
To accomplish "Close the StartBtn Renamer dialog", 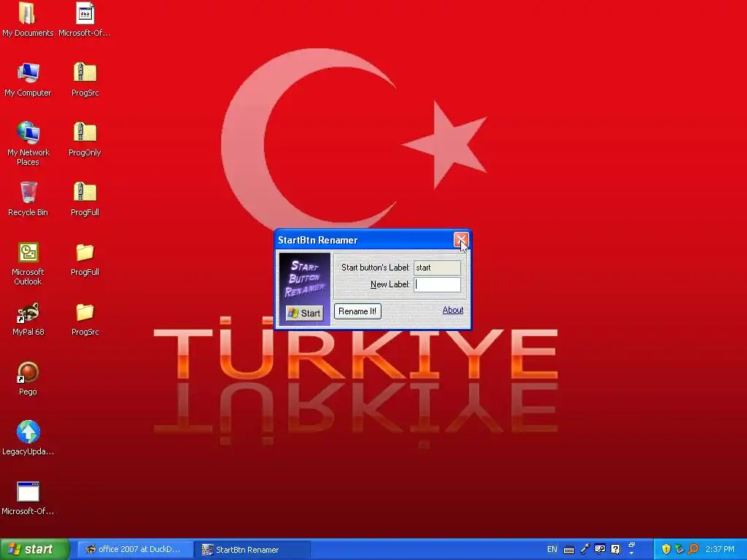I will (461, 240).
